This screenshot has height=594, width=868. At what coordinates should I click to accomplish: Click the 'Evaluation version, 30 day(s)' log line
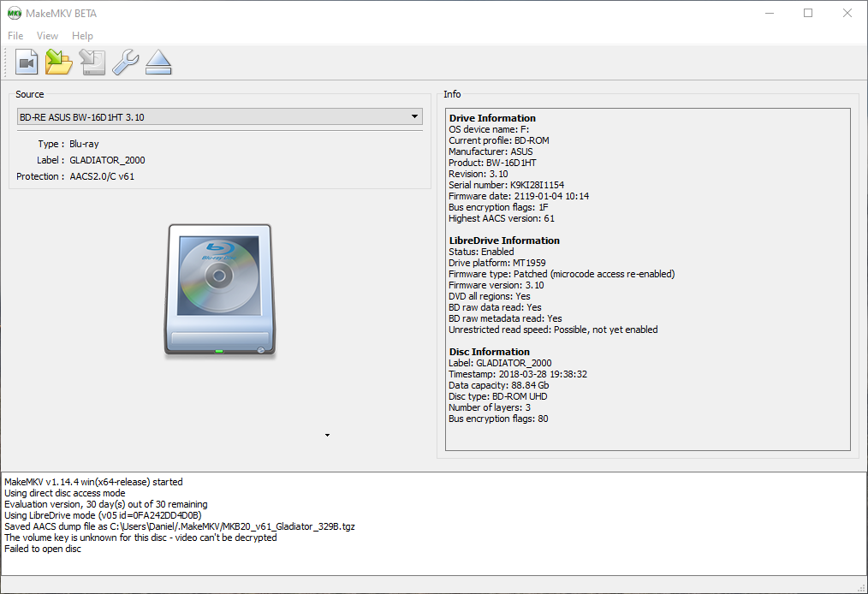pos(106,504)
